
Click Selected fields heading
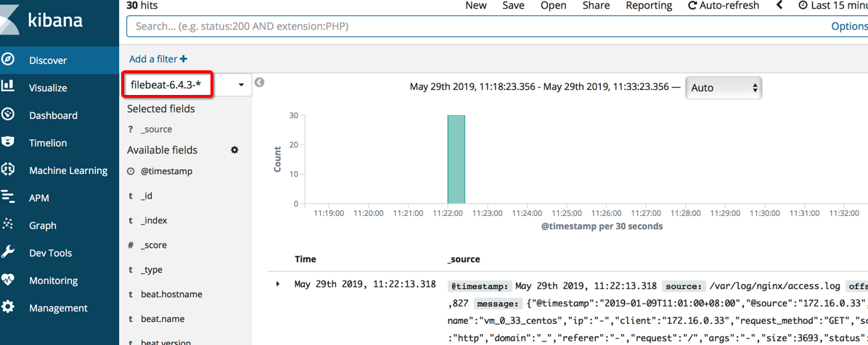click(161, 109)
